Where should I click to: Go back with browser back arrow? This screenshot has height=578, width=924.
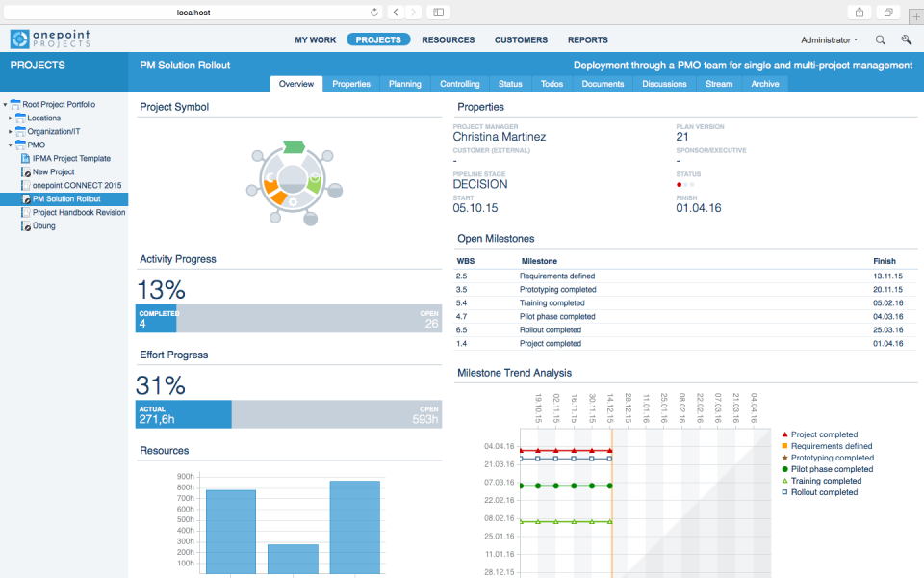coord(396,12)
